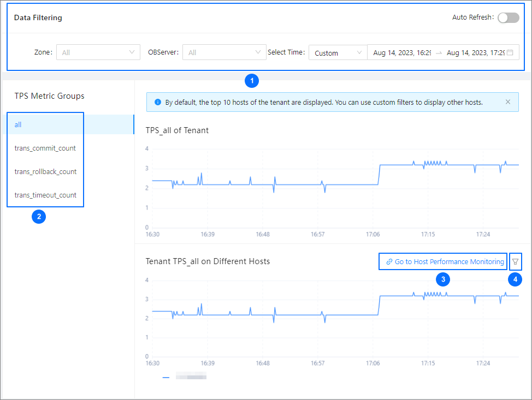532x400 pixels.
Task: Click the filter funnel icon for hosts
Action: click(x=515, y=262)
